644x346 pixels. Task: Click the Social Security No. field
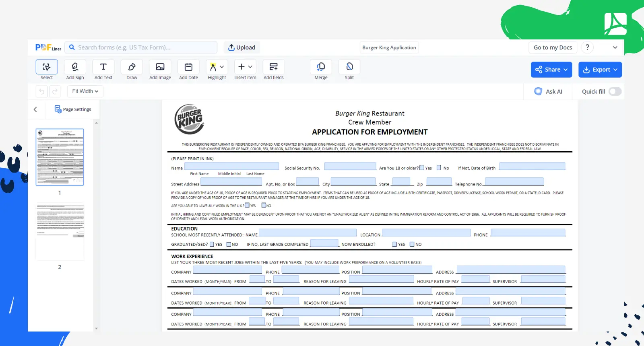[350, 167]
